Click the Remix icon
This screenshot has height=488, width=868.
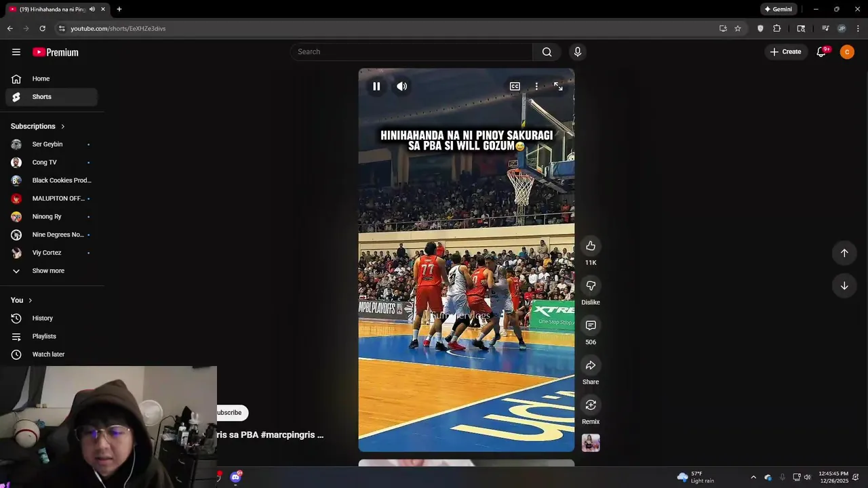pyautogui.click(x=591, y=405)
